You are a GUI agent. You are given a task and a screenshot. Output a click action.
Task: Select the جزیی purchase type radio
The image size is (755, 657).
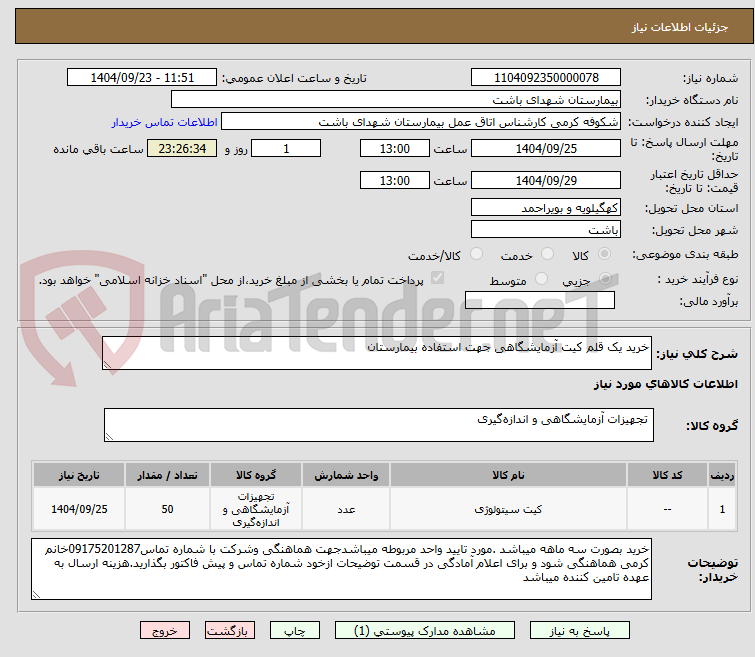tap(604, 279)
